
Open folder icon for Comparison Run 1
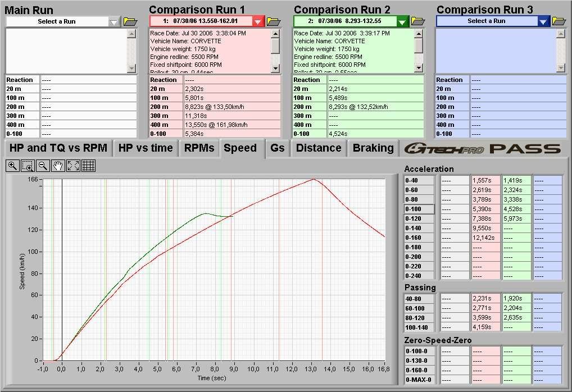274,21
